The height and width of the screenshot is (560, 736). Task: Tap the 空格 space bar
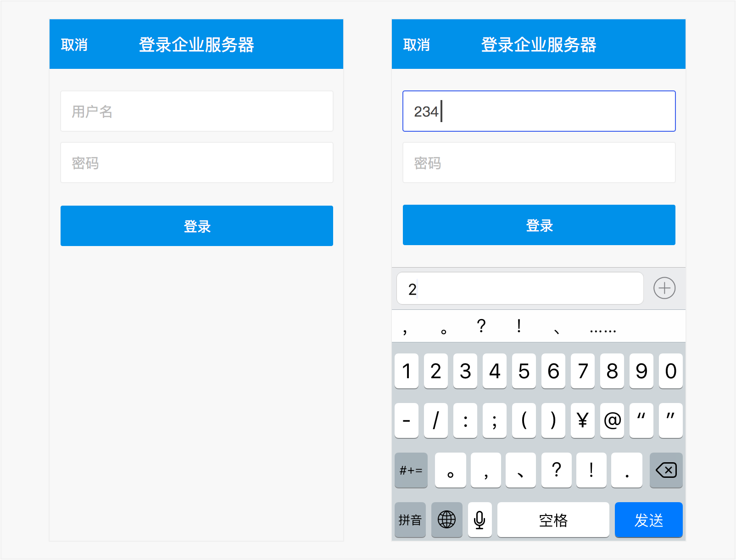point(553,520)
